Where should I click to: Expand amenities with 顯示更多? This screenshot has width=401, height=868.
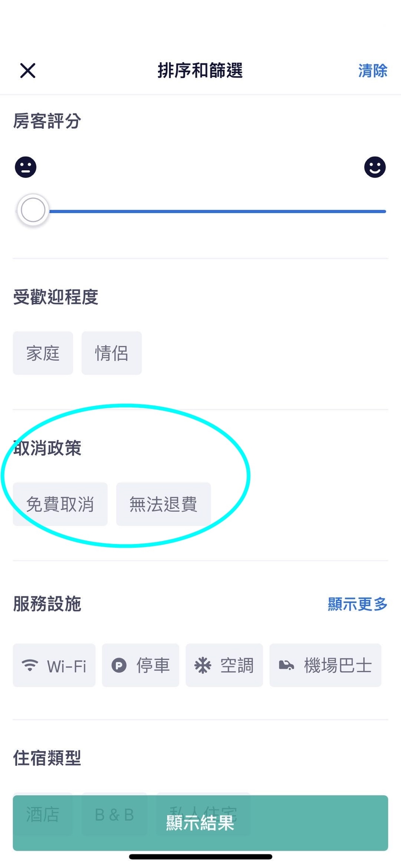pyautogui.click(x=358, y=604)
